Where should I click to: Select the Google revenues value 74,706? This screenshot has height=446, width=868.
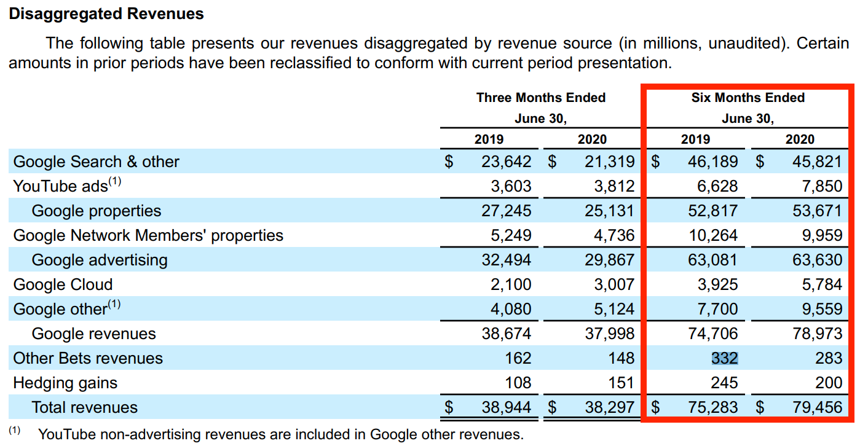(712, 334)
